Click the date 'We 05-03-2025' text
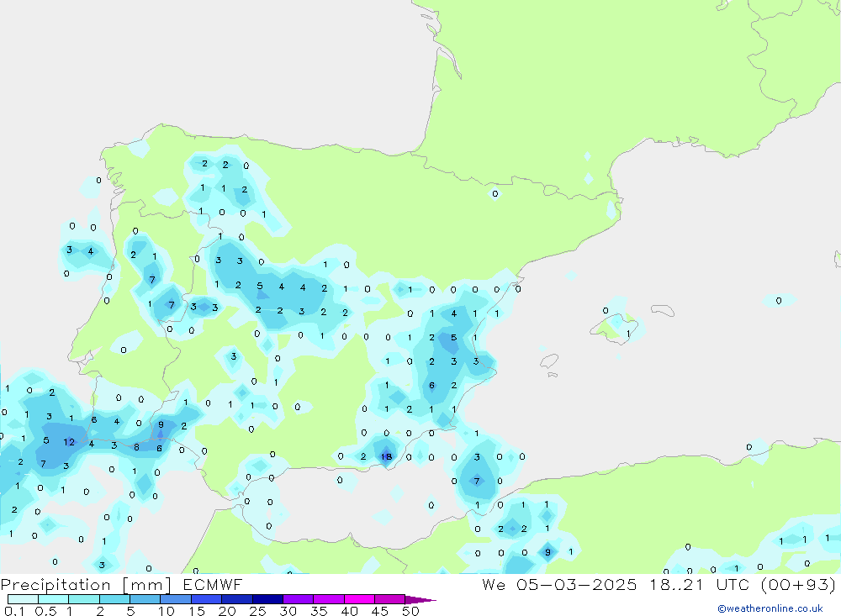Viewport: 841px width, 616px height. (559, 585)
